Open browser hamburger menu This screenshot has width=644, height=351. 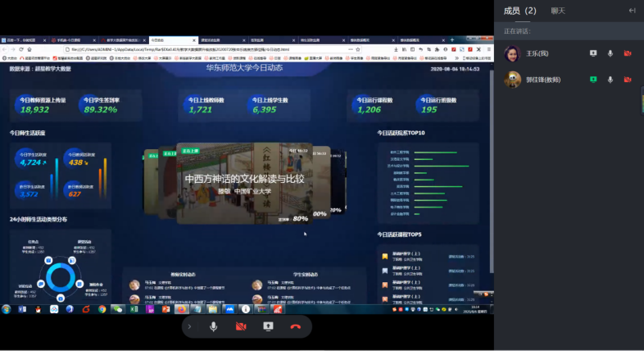point(489,49)
